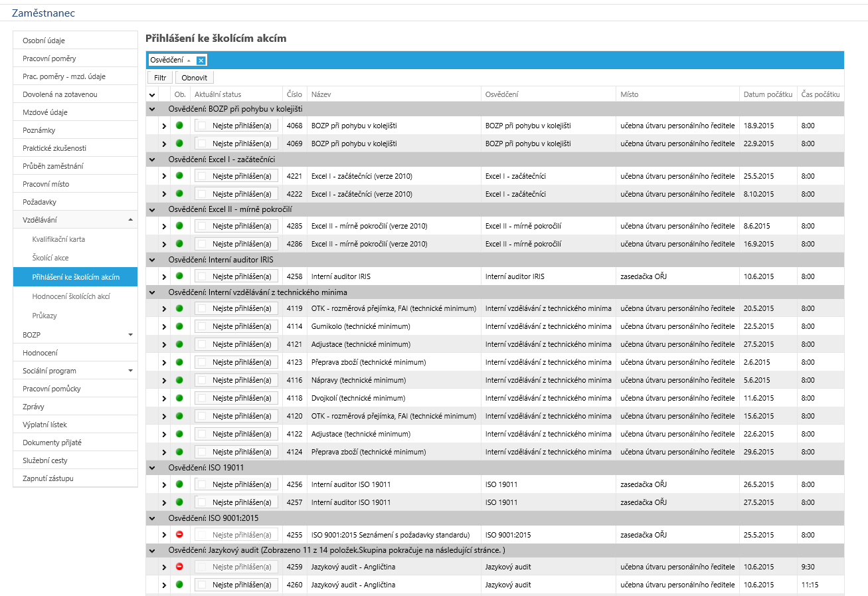Click Osvědčení grouping chip label
Screen dimensions: 868x596
click(167, 60)
